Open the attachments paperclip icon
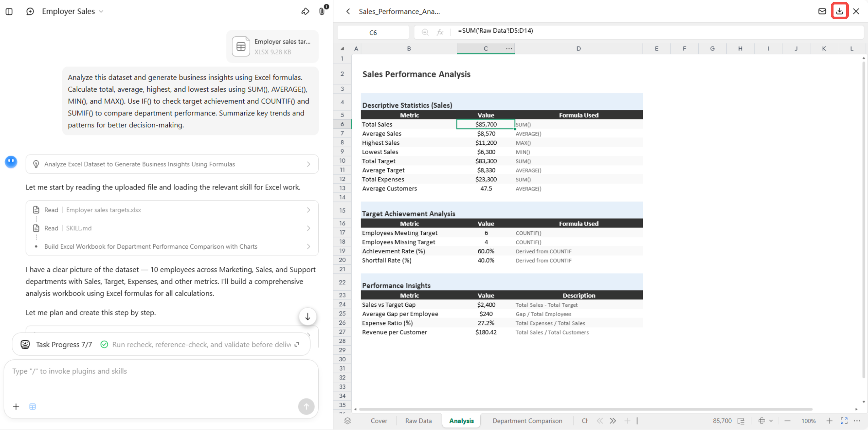 (x=322, y=11)
